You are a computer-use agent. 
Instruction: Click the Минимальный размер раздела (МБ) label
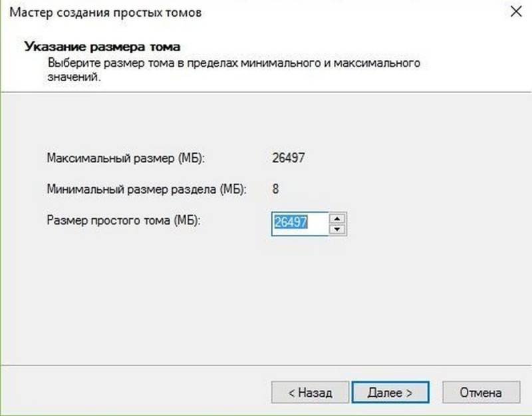click(146, 189)
